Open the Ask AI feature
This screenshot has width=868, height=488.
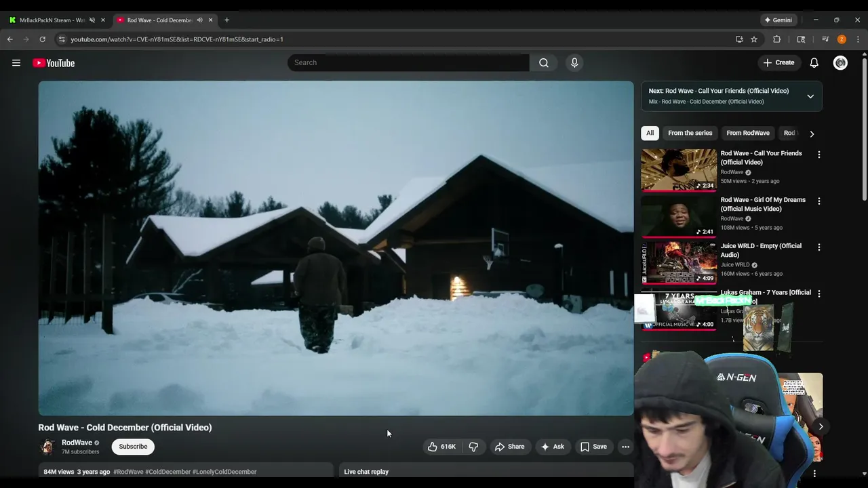click(x=553, y=447)
